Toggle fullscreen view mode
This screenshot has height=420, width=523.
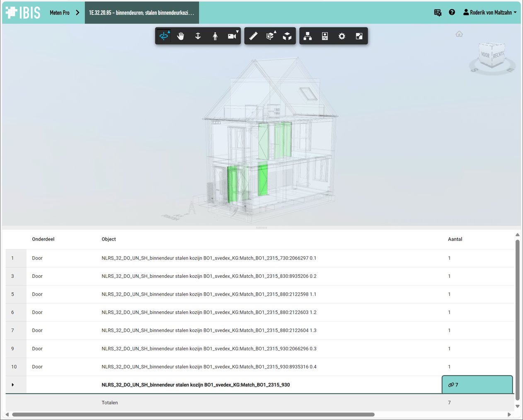pos(358,36)
